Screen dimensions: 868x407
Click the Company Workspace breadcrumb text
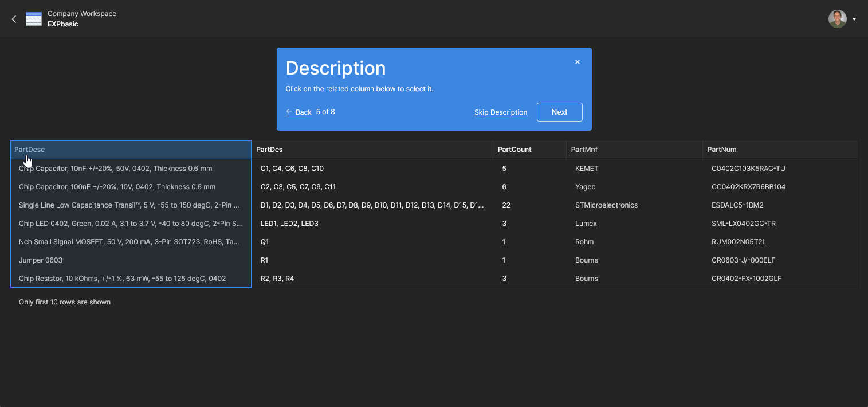coord(82,14)
